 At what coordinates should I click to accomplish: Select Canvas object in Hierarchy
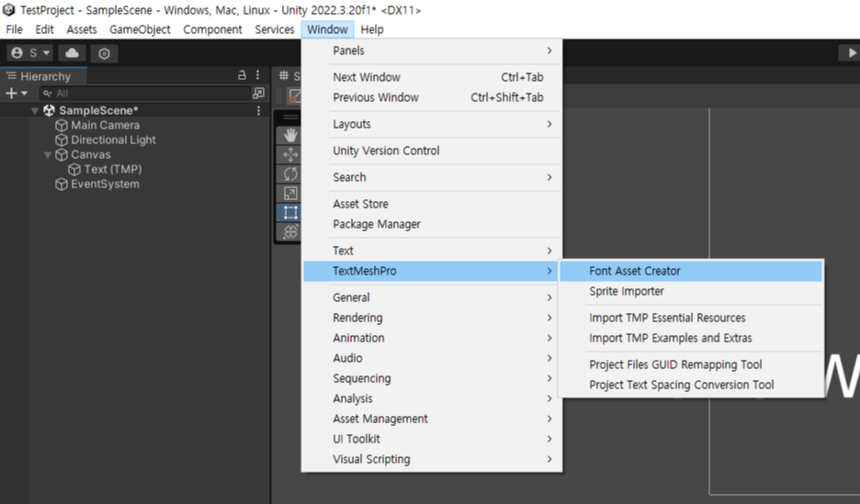click(90, 154)
